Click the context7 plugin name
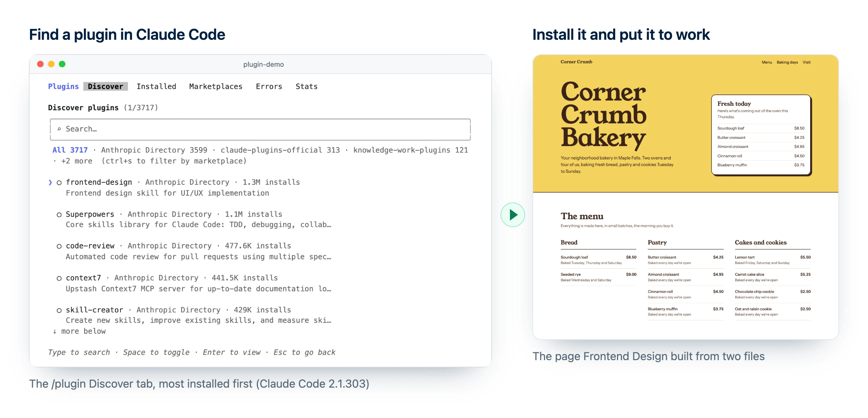Viewport: 868px width, 418px height. tap(84, 278)
